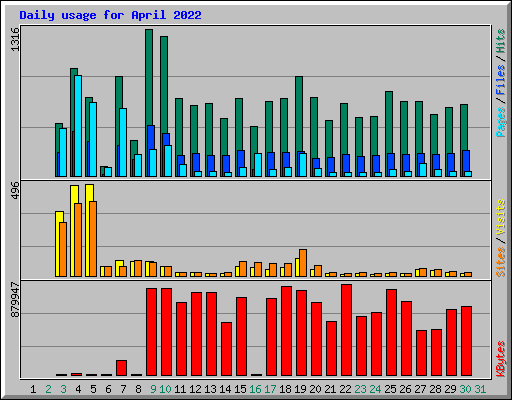Click the Hits legend label
The height and width of the screenshot is (400, 512).
(x=501, y=41)
